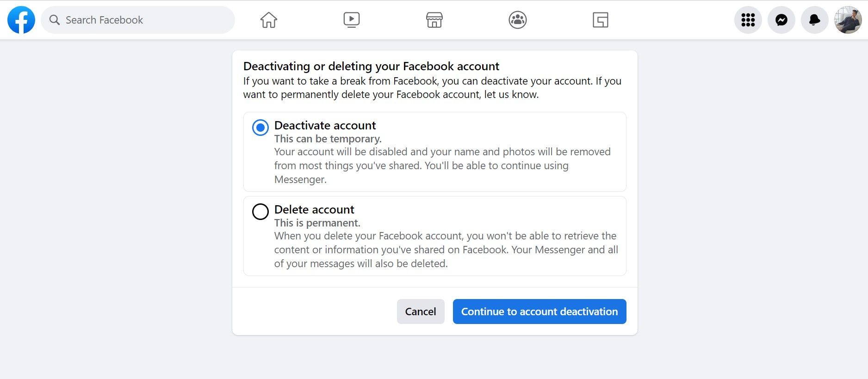Screen dimensions: 868x379
Task: Click the Cancel button
Action: coord(420,312)
